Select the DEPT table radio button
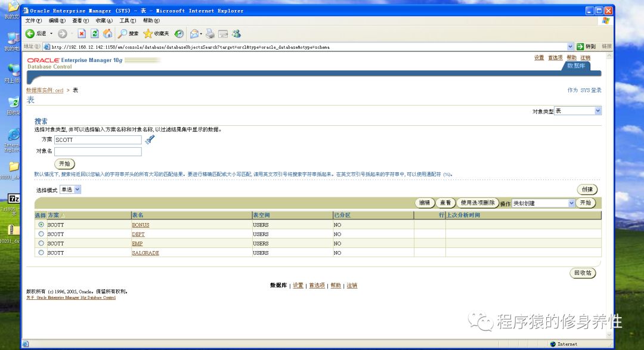644x350 pixels. 41,234
